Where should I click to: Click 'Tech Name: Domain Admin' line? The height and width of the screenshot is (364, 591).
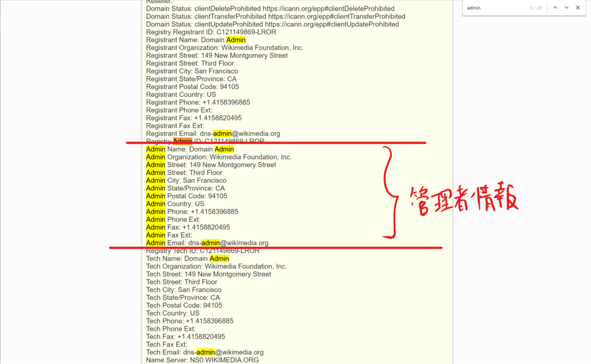coord(188,258)
